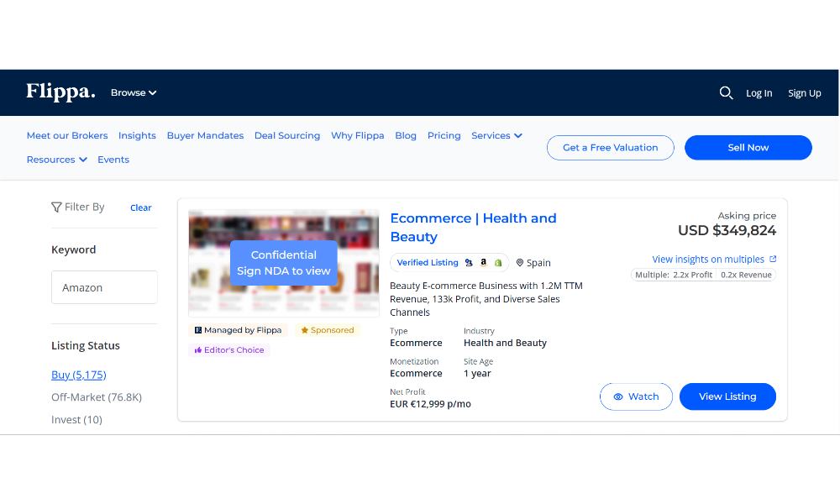This screenshot has height=504, width=840.
Task: Open the Services dropdown
Action: tap(496, 135)
